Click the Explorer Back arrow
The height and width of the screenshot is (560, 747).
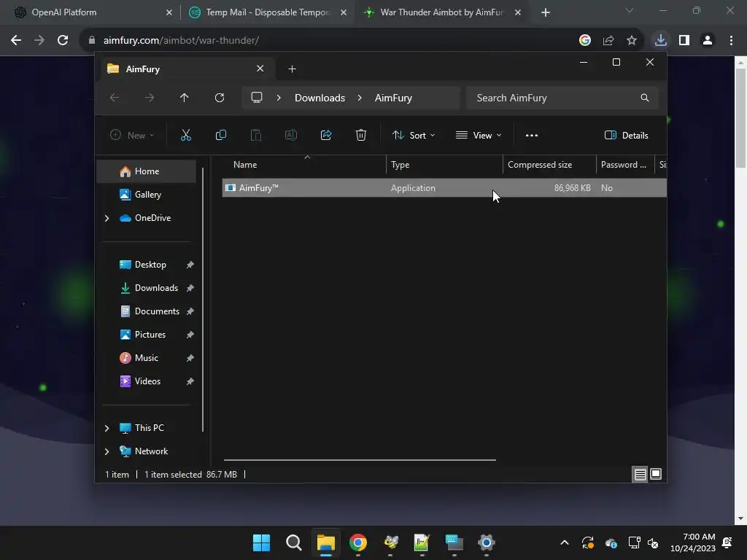tap(115, 98)
